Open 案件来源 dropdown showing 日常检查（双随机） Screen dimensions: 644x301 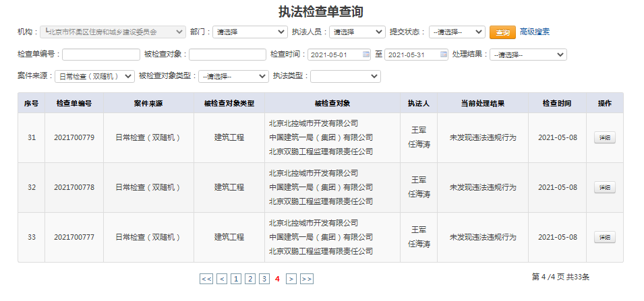point(94,76)
